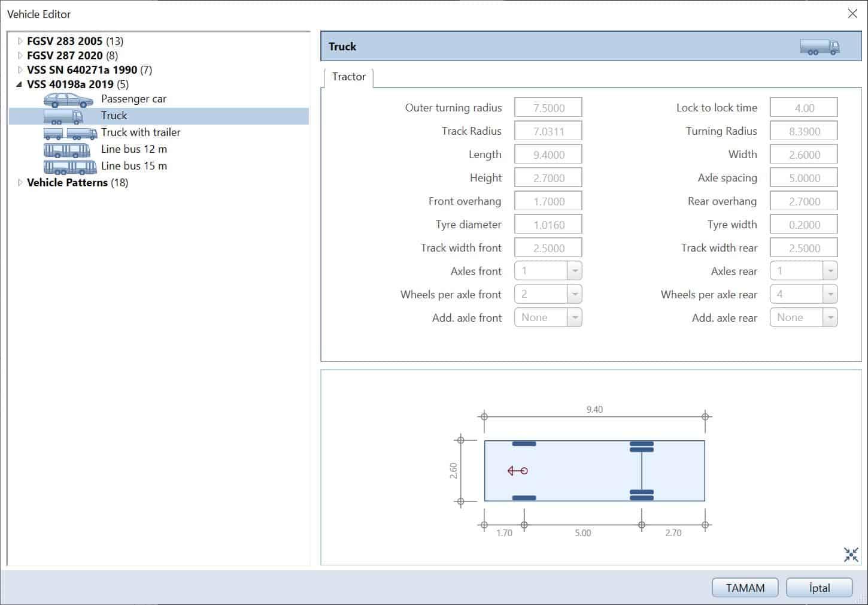
Task: Click the Line bus 12 m icon
Action: click(x=66, y=150)
